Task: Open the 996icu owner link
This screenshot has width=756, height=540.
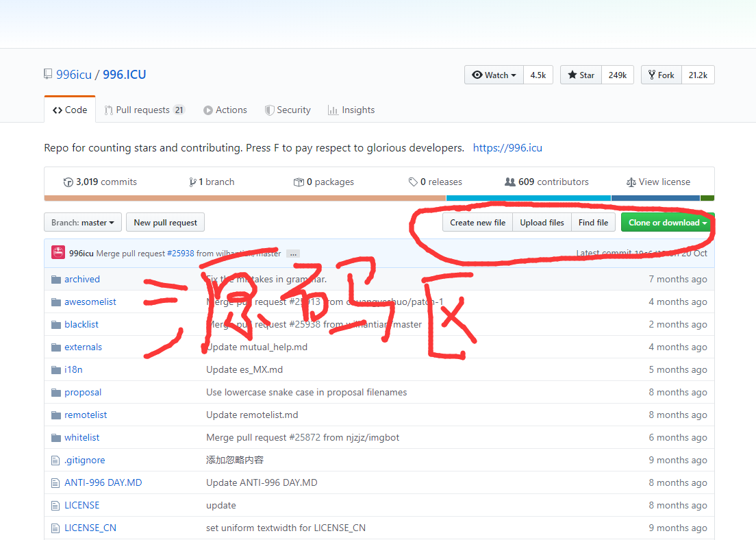Action: point(74,74)
